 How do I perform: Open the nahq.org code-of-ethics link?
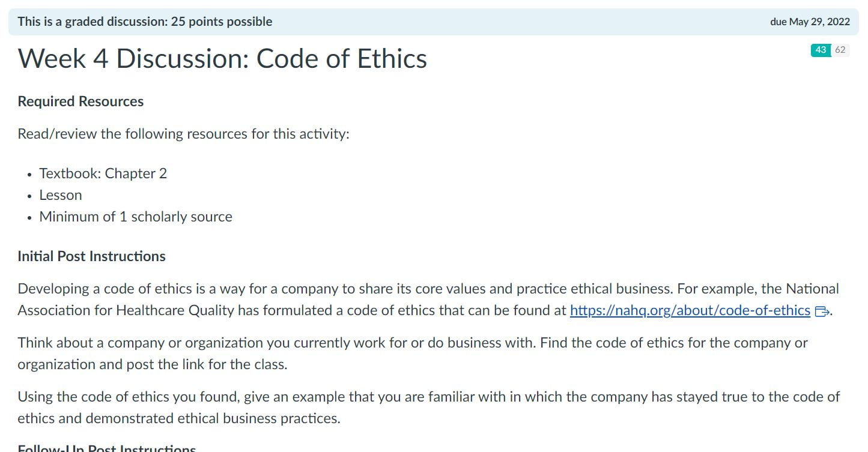(690, 310)
